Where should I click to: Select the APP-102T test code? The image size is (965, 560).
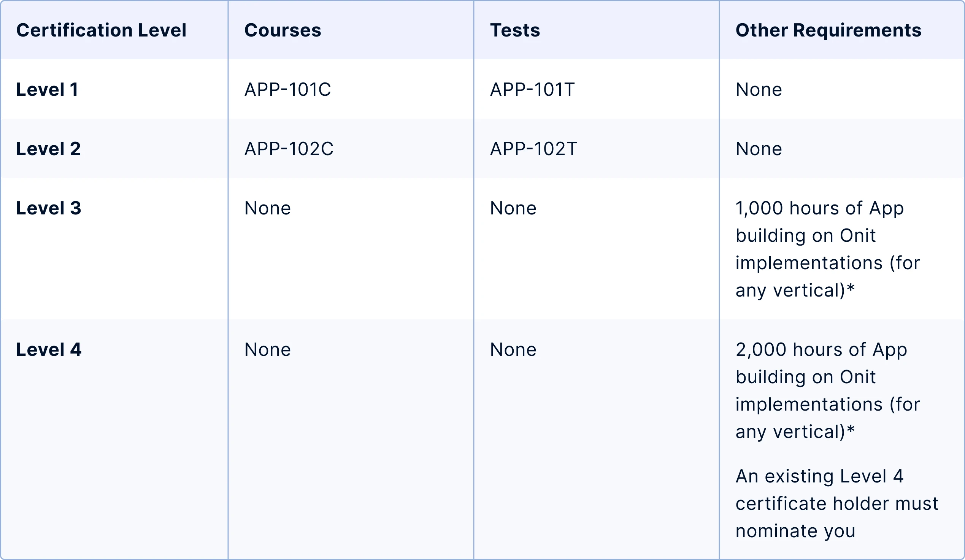[x=533, y=149]
